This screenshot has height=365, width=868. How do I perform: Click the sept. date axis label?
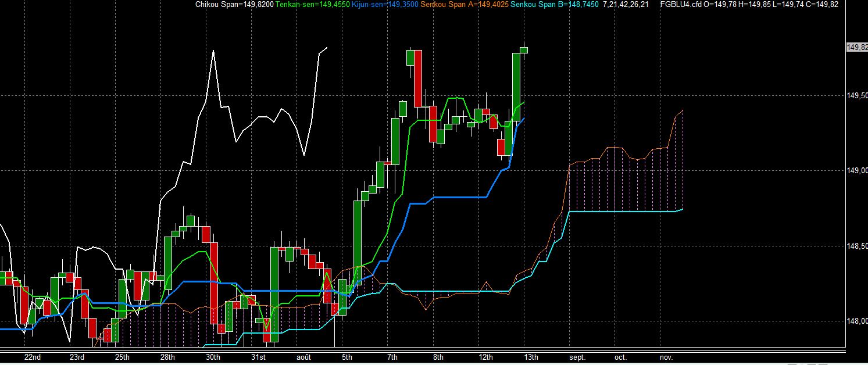pyautogui.click(x=577, y=357)
